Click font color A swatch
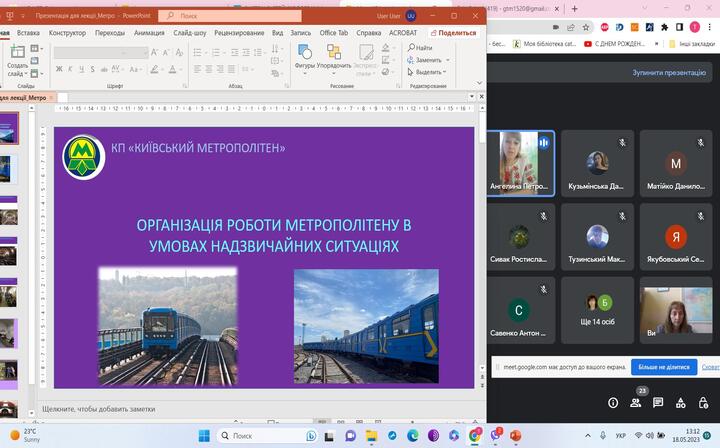The width and height of the screenshot is (720, 448). click(173, 69)
